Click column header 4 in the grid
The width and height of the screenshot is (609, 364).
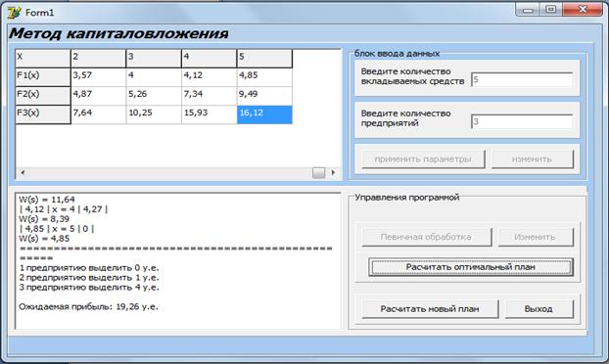[x=209, y=59]
